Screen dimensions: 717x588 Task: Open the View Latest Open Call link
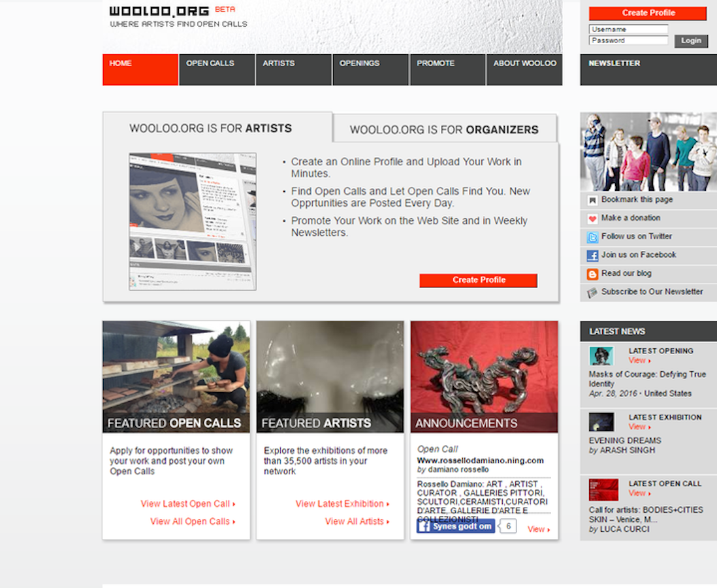click(x=187, y=504)
